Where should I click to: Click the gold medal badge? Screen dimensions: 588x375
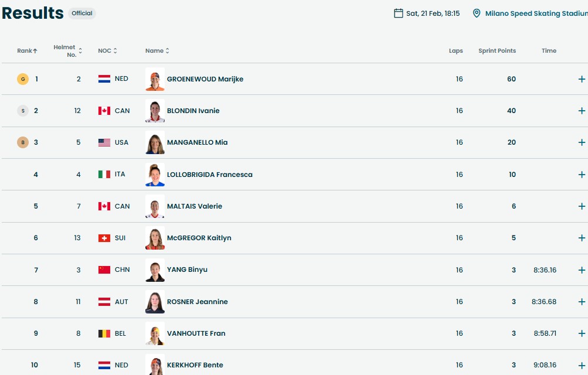23,79
